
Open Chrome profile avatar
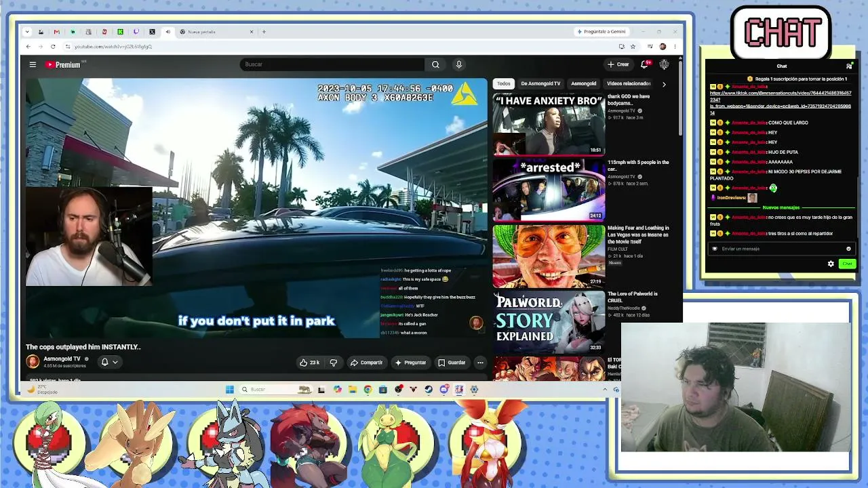[663, 47]
